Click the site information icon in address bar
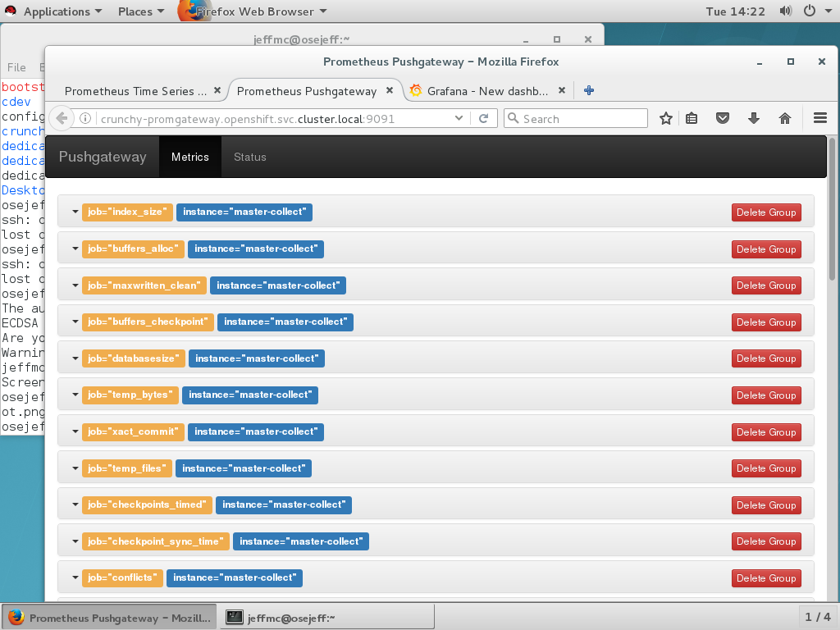Screen dimensions: 840x630 pos(85,117)
